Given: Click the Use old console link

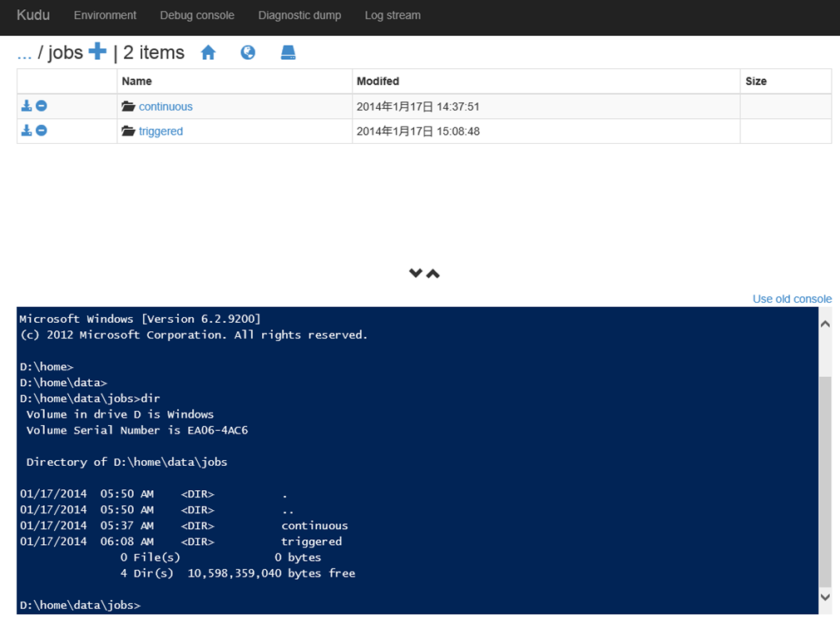Looking at the screenshot, I should coord(792,299).
